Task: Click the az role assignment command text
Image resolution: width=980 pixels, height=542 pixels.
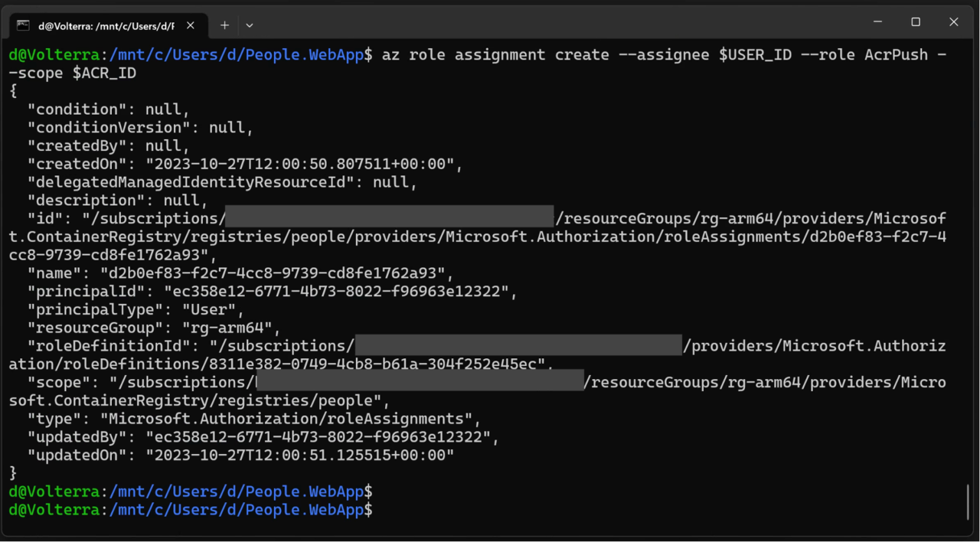Action: tap(536, 54)
